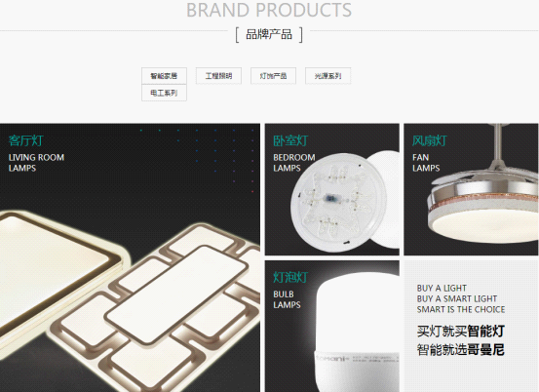Screen dimensions: 539x392
Task: Click the 卧室灯 green title text
Action: pos(290,140)
